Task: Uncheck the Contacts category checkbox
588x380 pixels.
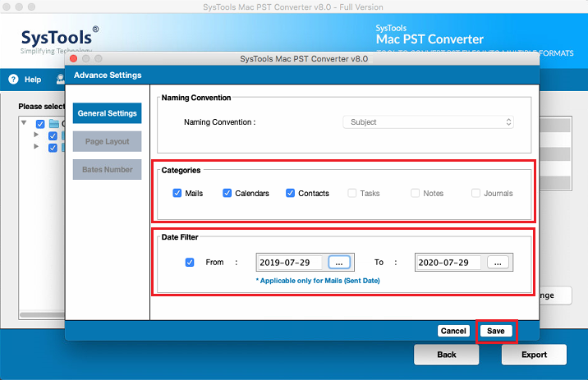Action: coord(290,193)
